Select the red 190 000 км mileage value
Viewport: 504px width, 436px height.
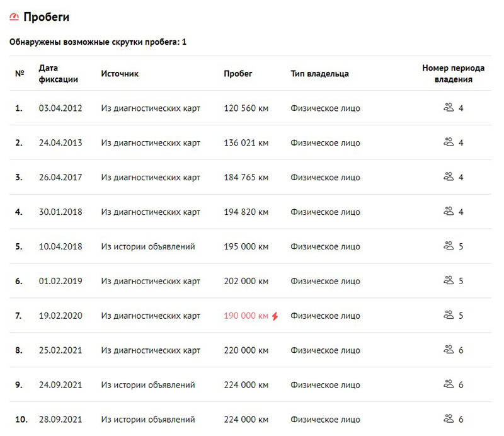click(246, 316)
